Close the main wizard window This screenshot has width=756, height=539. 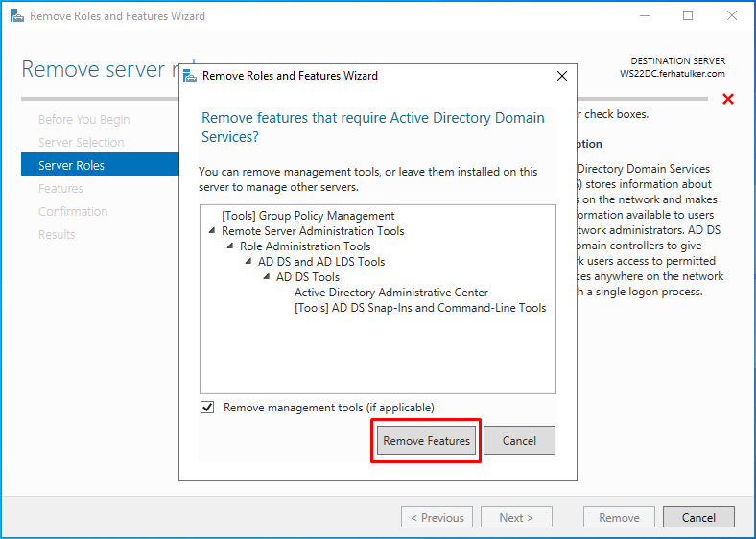coord(731,15)
